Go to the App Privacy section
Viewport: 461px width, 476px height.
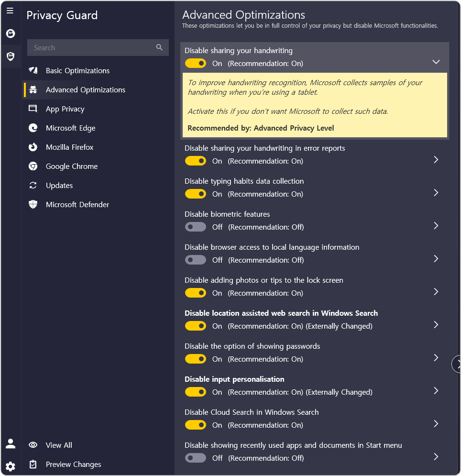[65, 109]
